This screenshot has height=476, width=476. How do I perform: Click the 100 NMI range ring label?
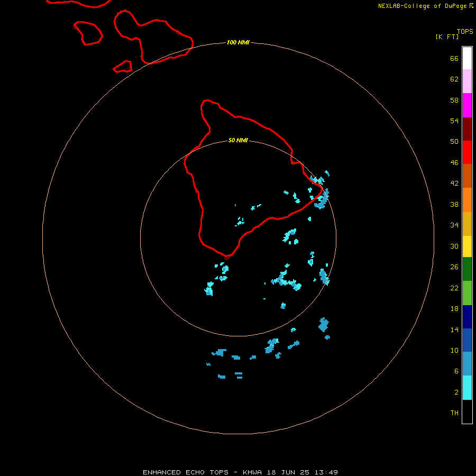coord(238,42)
